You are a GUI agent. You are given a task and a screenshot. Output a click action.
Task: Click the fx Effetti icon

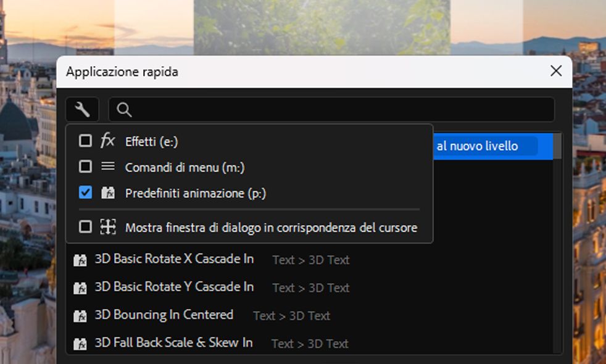coord(107,141)
